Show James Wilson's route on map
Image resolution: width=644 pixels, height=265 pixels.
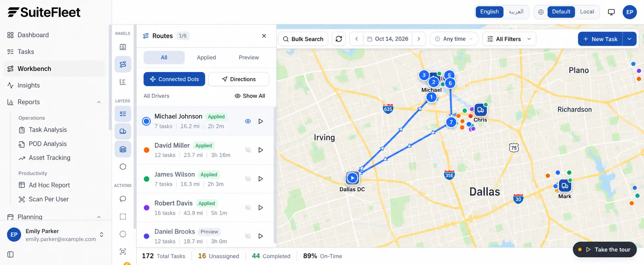[x=248, y=179]
